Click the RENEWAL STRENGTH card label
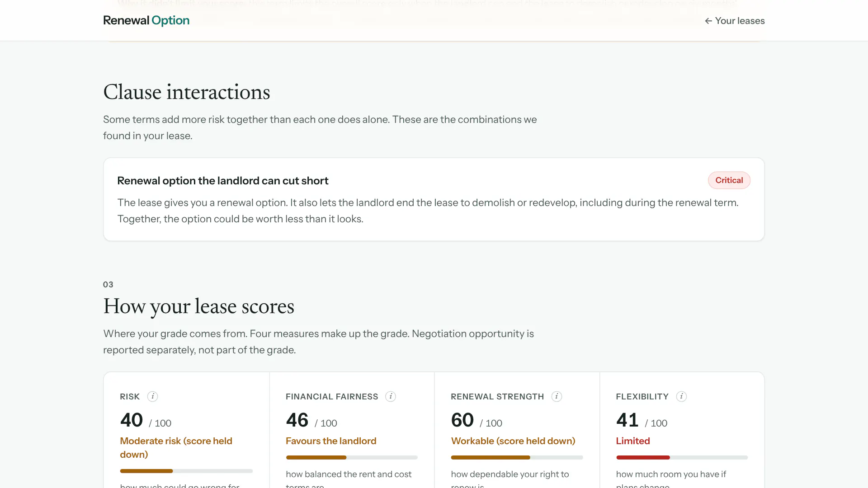Screen dimensions: 868x488 click(x=497, y=397)
